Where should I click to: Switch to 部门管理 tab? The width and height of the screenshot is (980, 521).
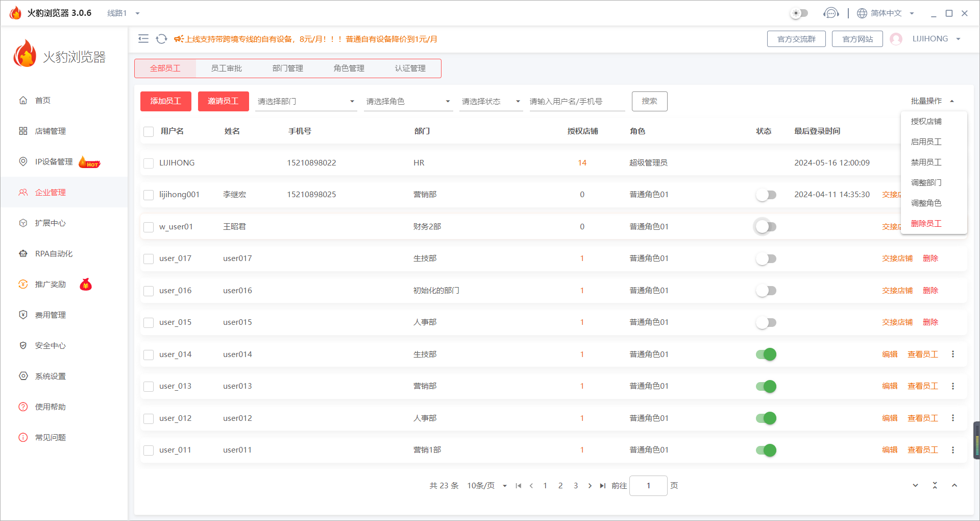pos(287,68)
